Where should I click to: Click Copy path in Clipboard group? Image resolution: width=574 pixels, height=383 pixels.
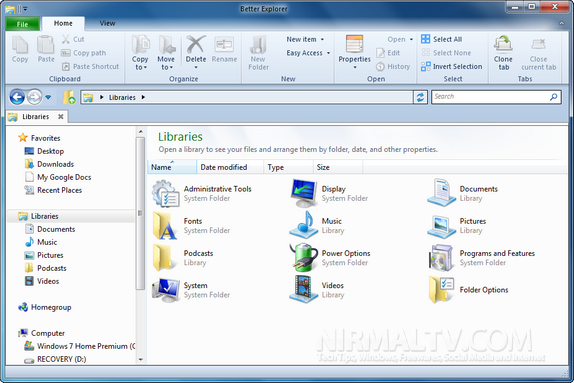[84, 53]
